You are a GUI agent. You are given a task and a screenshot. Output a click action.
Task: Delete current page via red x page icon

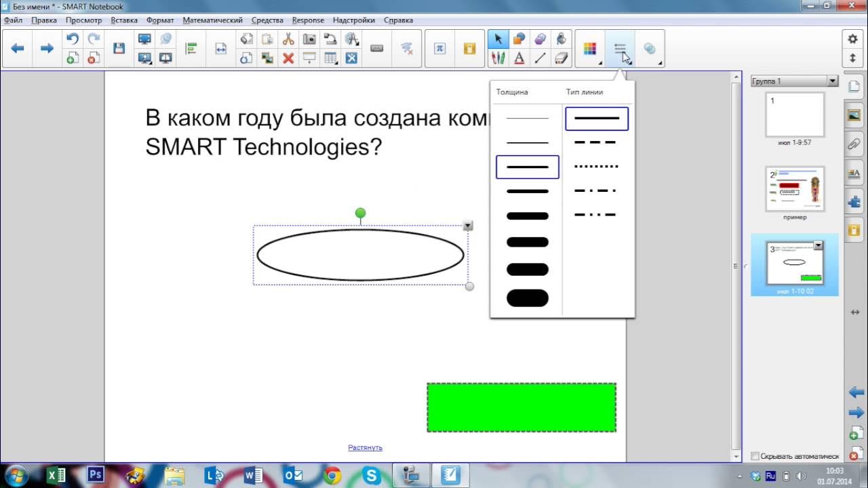point(94,58)
